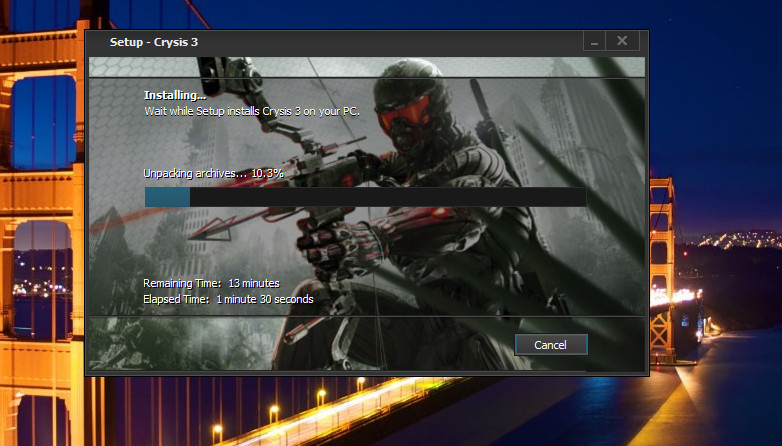The height and width of the screenshot is (446, 782).
Task: Click the 'Setup - Crysis 3' title text
Action: pyautogui.click(x=154, y=42)
